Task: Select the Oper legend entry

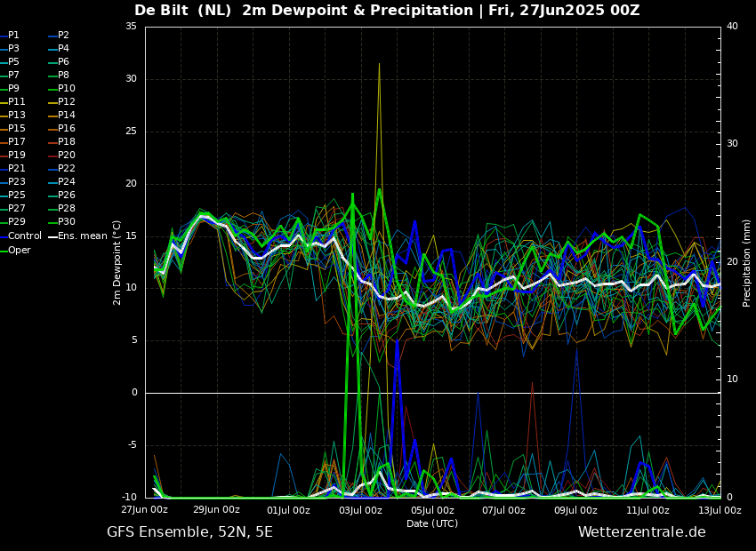Action: 19,250
